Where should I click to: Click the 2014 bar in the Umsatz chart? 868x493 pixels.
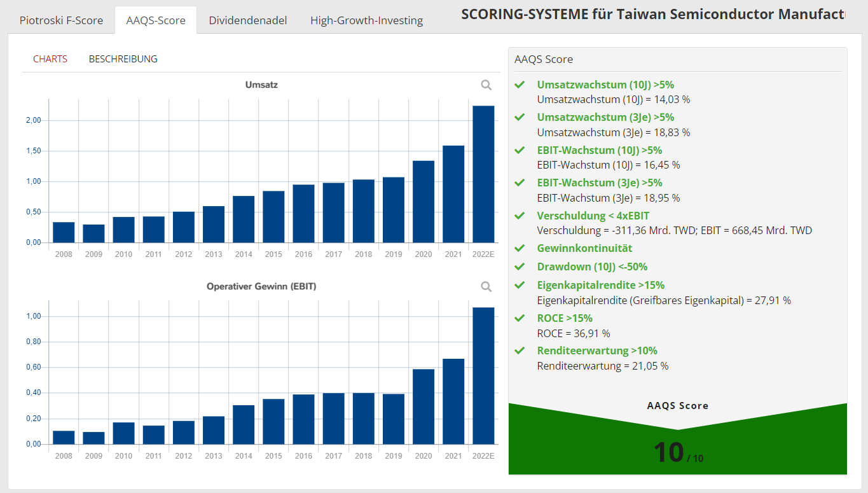pyautogui.click(x=244, y=219)
